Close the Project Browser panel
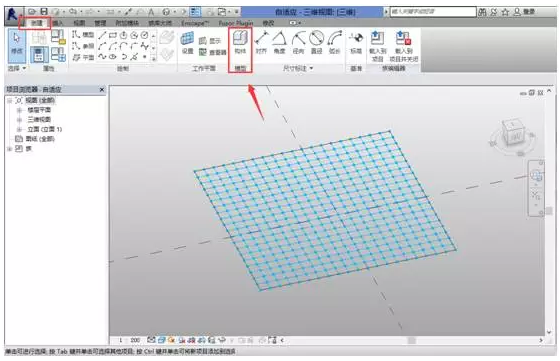 tap(102, 90)
